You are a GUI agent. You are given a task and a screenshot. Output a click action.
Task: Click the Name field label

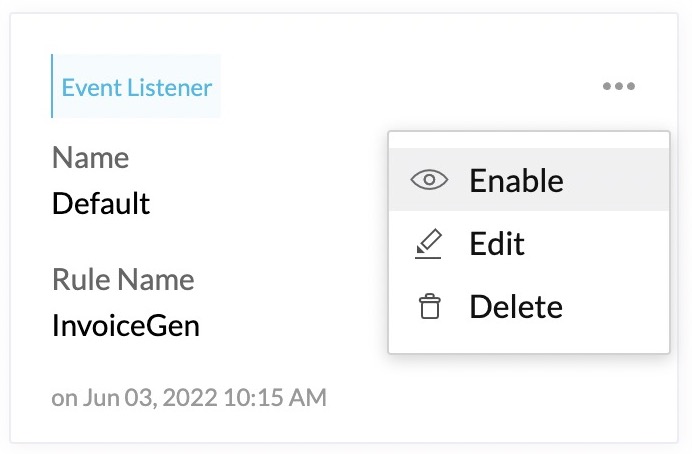click(90, 157)
